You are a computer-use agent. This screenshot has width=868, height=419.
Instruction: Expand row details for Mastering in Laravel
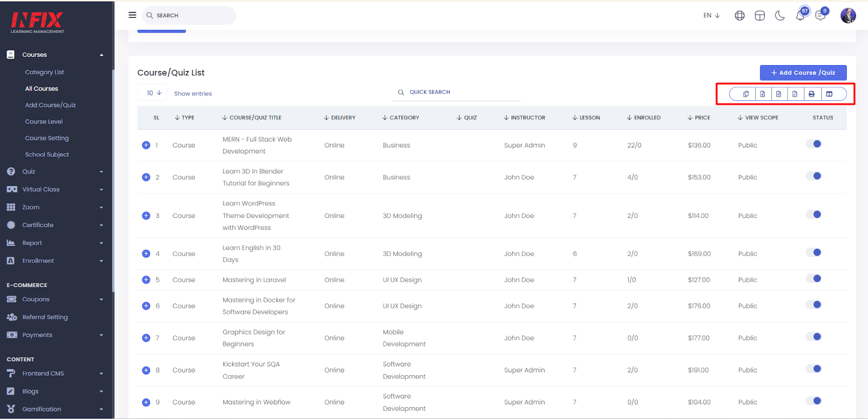click(x=146, y=280)
